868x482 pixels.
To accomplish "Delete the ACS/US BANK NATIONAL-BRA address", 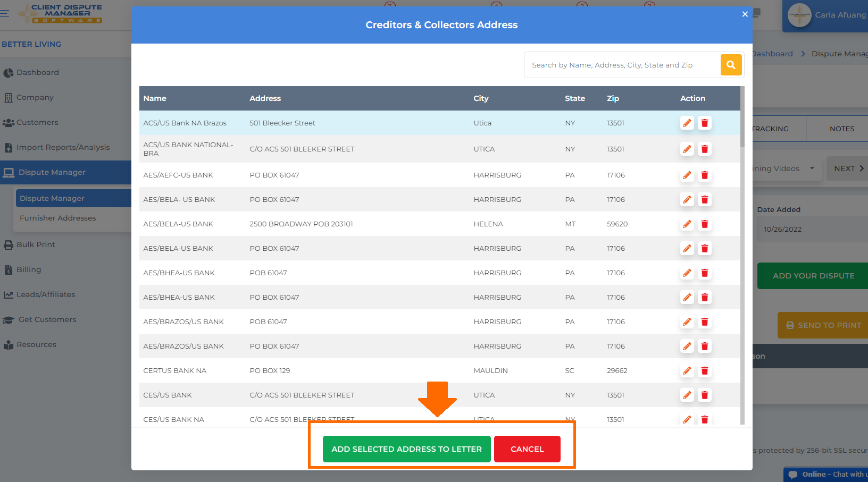I will 705,149.
